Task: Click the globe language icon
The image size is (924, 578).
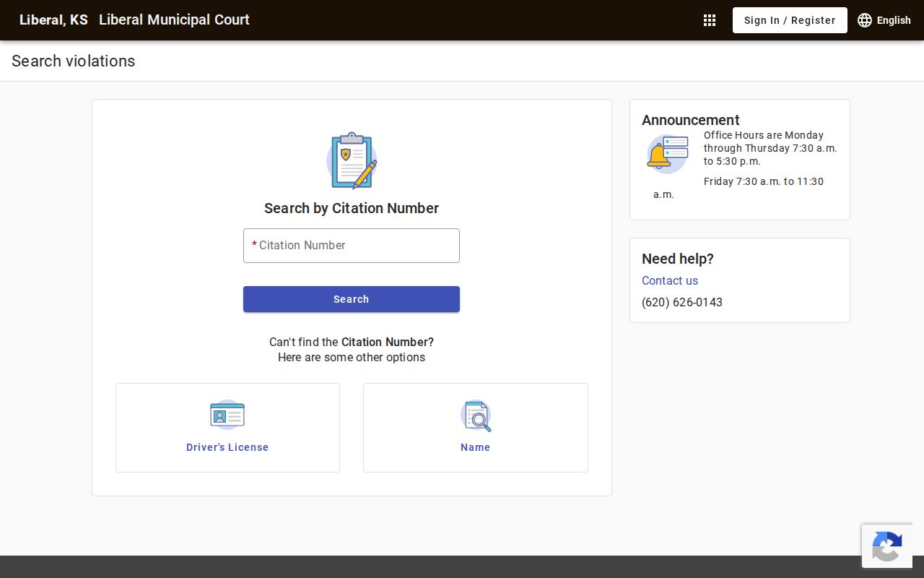Action: 865,20
